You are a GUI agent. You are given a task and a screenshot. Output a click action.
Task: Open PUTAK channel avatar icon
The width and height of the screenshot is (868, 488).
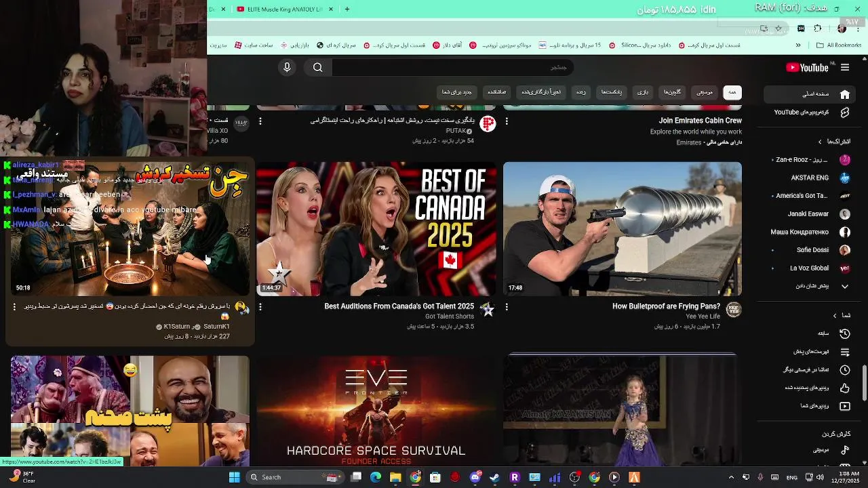[487, 124]
